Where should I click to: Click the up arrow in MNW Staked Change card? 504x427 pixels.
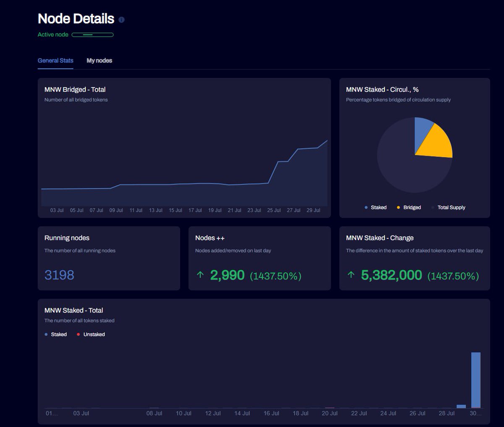click(351, 275)
